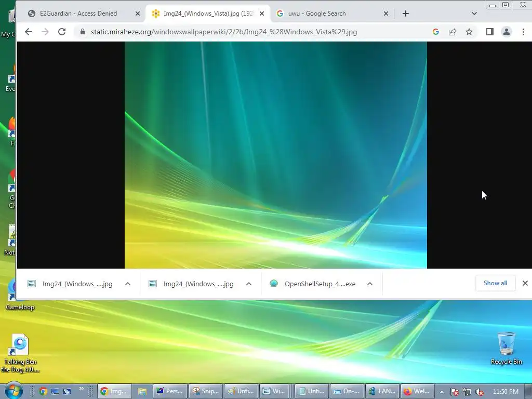Switch to the Wel... Firefox taskbar window
The width and height of the screenshot is (532, 399).
pos(417,391)
